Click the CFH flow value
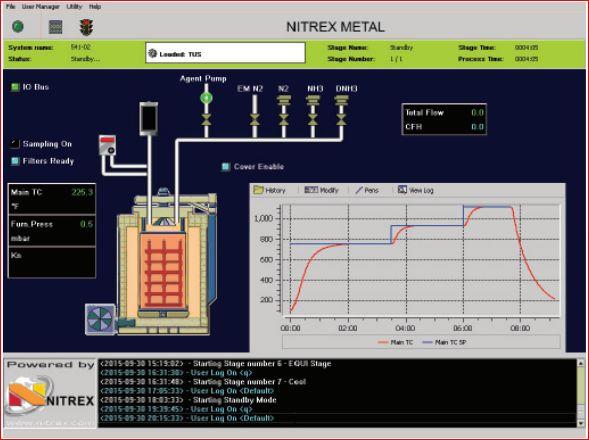The height and width of the screenshot is (440, 589). (477, 127)
